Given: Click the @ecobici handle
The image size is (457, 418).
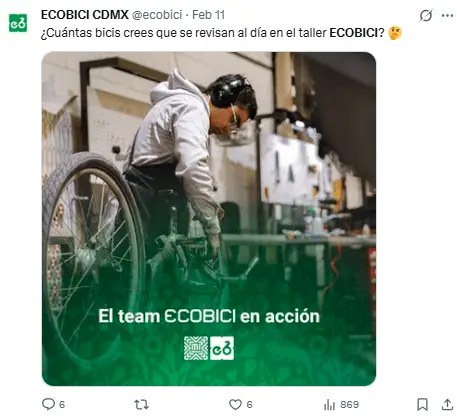Looking at the screenshot, I should tap(157, 15).
